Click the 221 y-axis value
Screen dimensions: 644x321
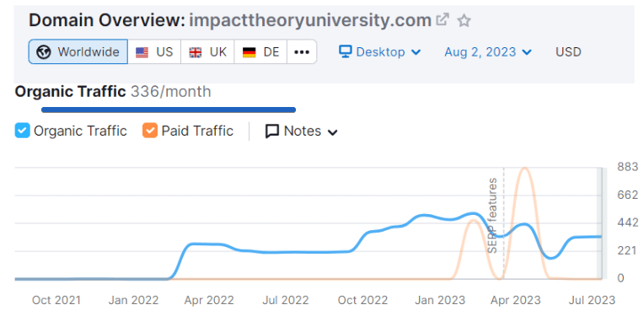coord(627,250)
